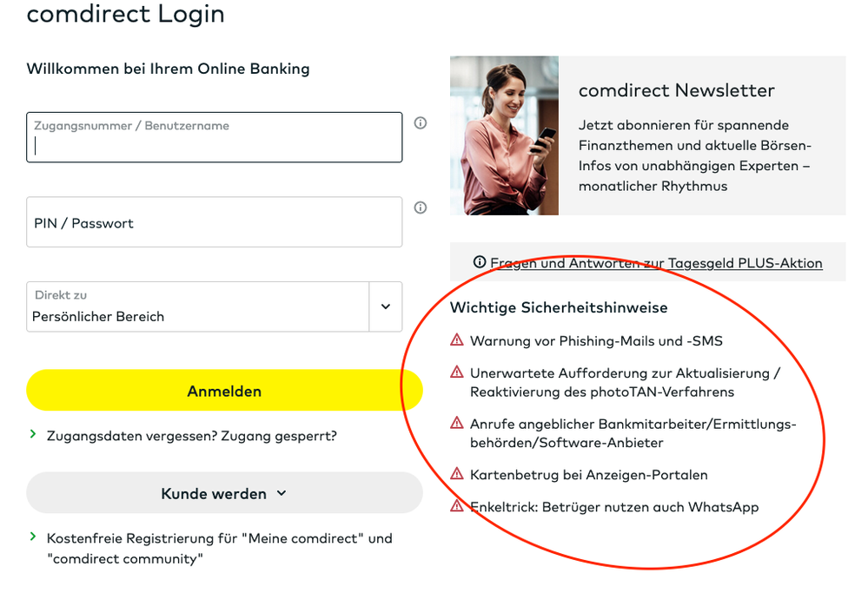Click warning icon next to photoTAN-Verfahren notice
The image size is (868, 593).
(x=457, y=372)
